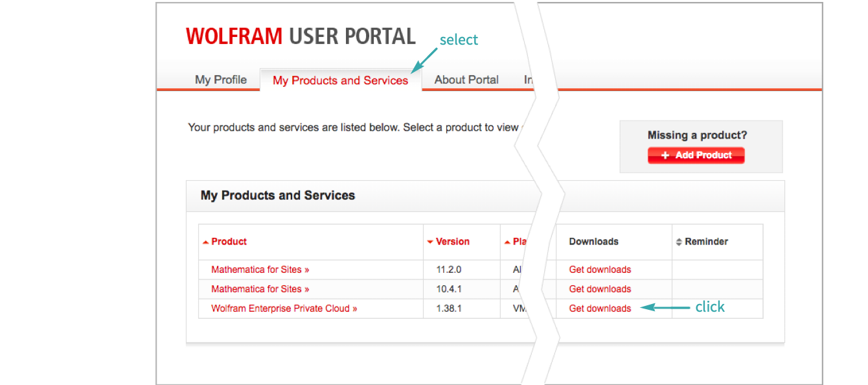Click Get downloads for Mathematica 10.4.1

coord(600,289)
